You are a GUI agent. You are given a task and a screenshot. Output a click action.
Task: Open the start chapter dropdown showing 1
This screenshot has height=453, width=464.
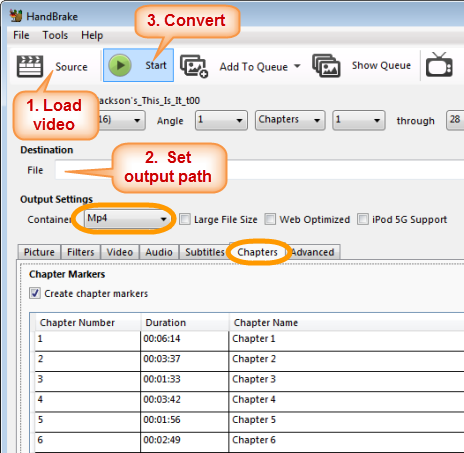(359, 120)
